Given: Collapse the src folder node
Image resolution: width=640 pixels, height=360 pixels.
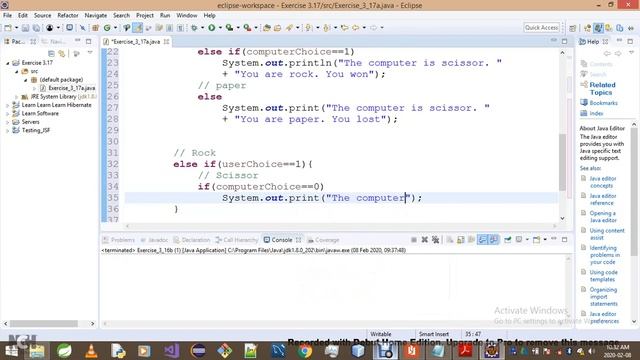Looking at the screenshot, I should tap(16, 71).
